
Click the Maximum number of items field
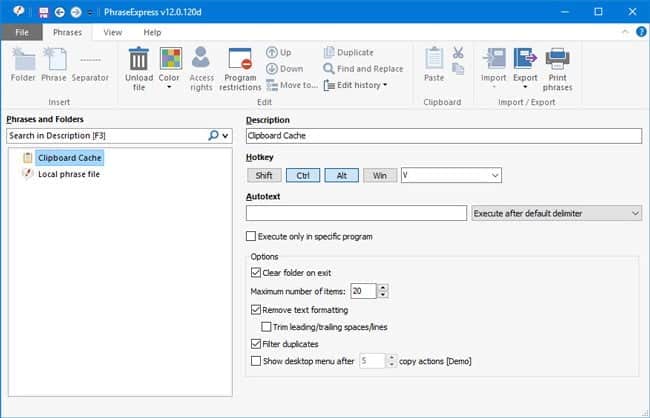[x=363, y=291]
